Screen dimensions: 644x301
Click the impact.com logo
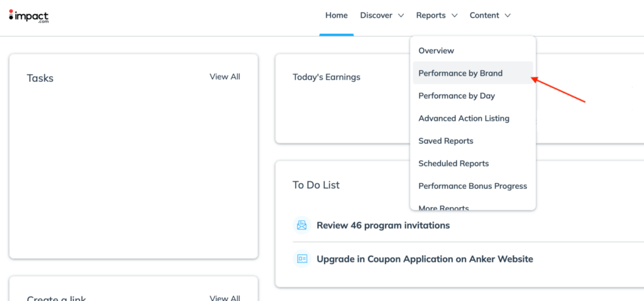click(x=29, y=16)
